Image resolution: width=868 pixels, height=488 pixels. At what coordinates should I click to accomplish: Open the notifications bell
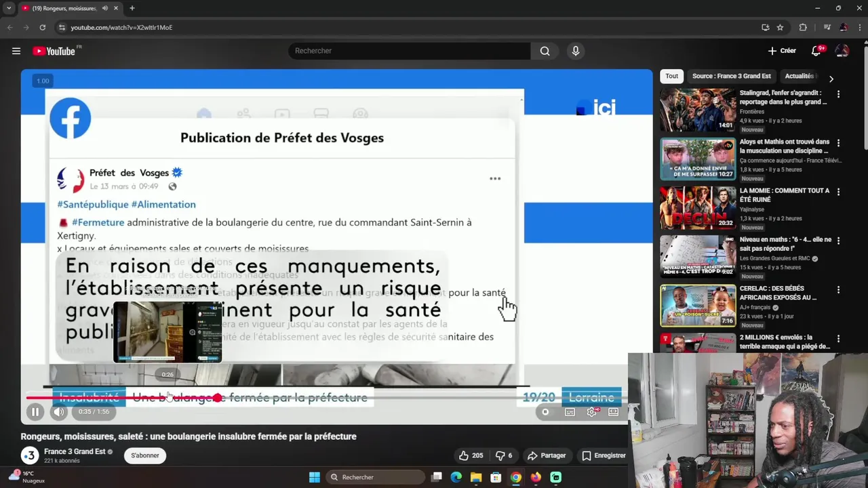click(x=816, y=51)
